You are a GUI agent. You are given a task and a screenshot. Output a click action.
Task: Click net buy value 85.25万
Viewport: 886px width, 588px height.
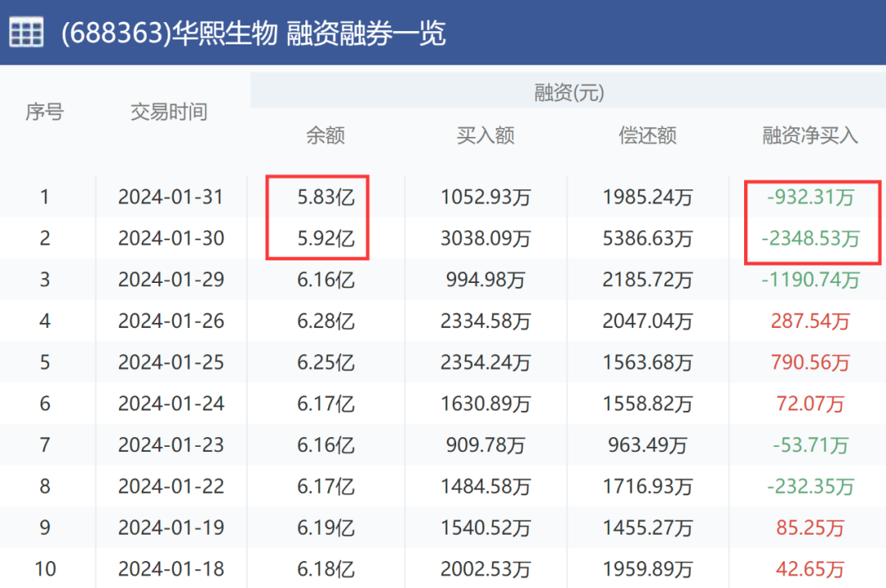coord(811,527)
